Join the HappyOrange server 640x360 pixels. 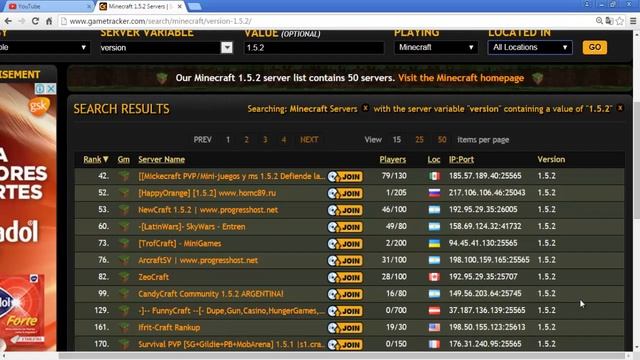click(x=345, y=193)
